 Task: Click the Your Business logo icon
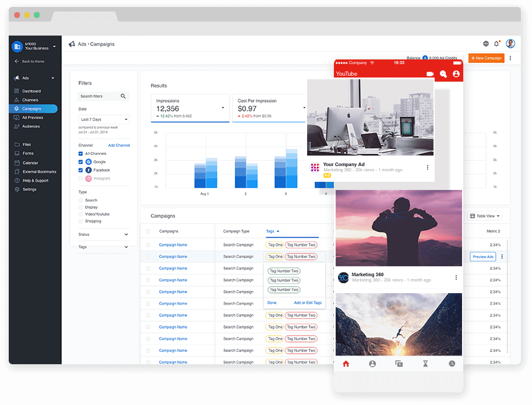[x=17, y=47]
